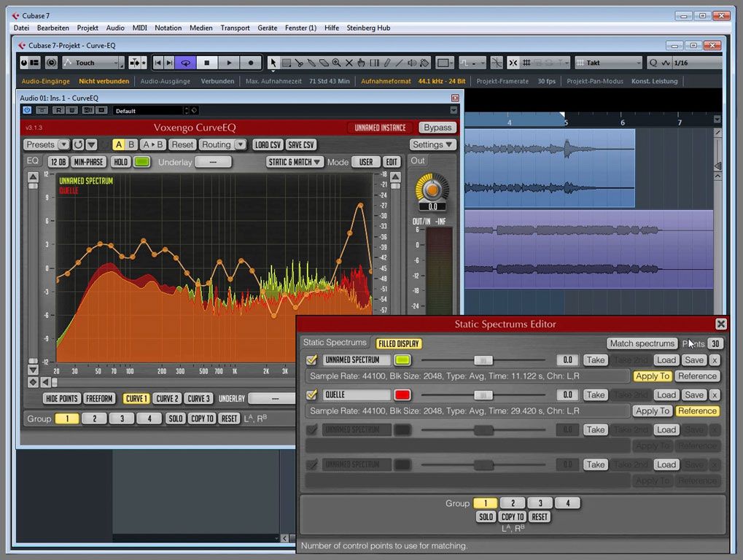Open the Touch automation mode dropdown
Viewport: 743px width, 560px height.
[x=94, y=63]
